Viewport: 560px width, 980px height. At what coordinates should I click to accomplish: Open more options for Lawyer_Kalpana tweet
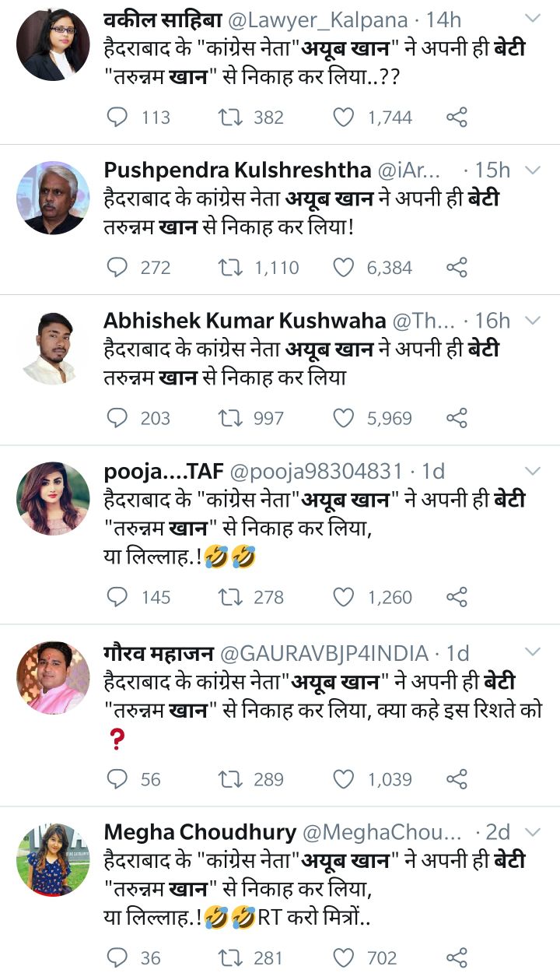click(x=533, y=17)
